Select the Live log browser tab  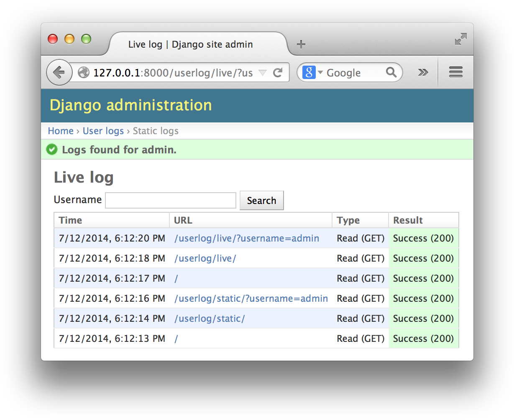199,44
